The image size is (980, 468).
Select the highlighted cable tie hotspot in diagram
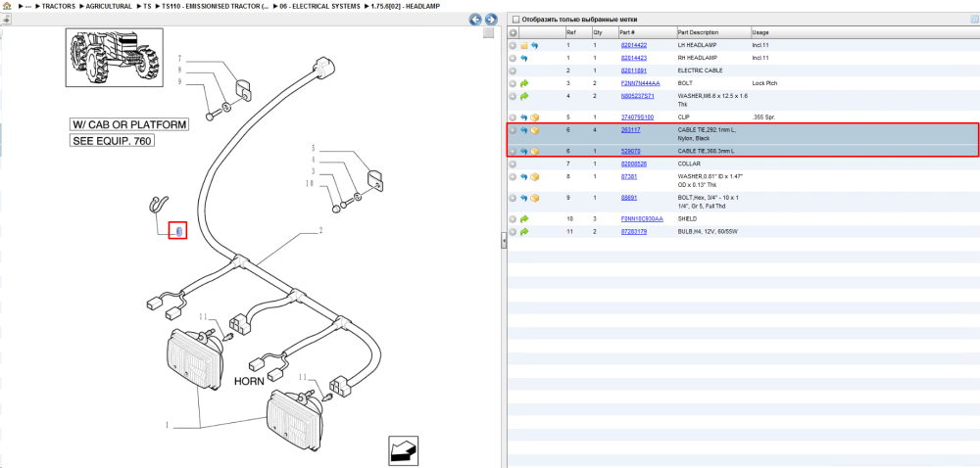coord(178,231)
